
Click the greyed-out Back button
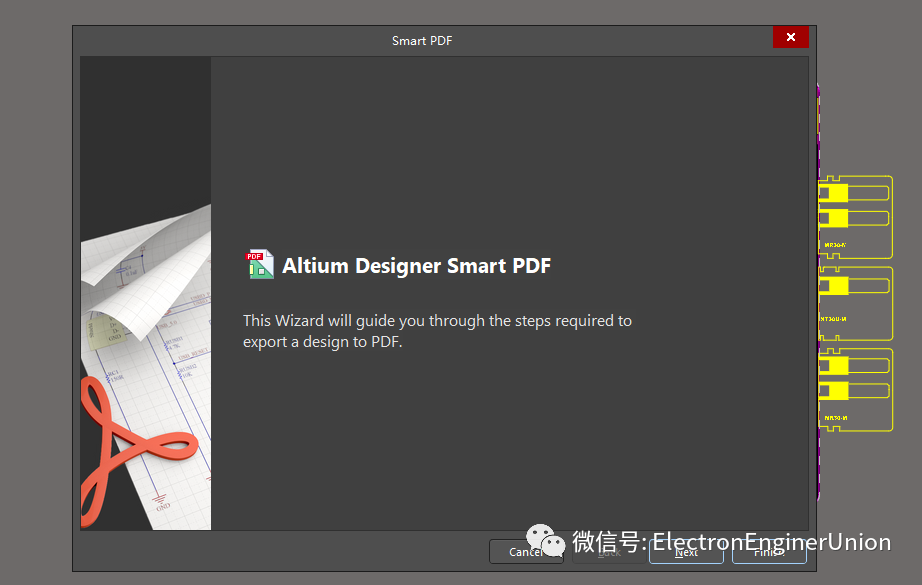[609, 552]
